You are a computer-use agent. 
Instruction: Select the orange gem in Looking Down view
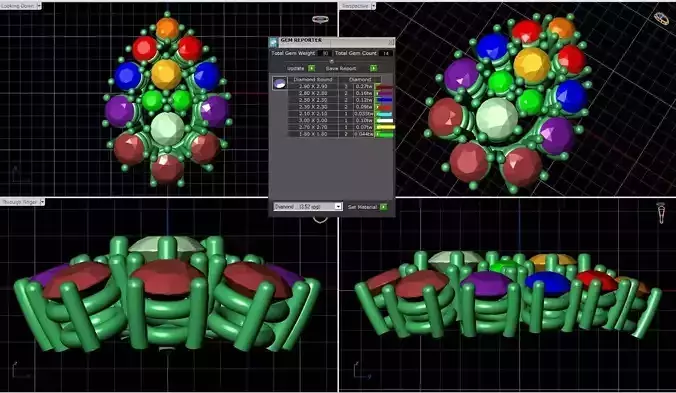click(167, 28)
